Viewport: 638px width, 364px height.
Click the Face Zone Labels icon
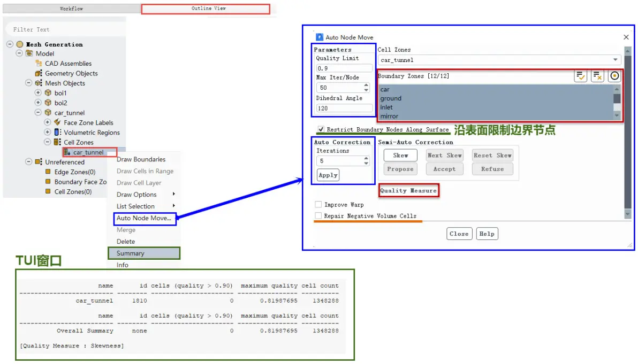coord(57,122)
